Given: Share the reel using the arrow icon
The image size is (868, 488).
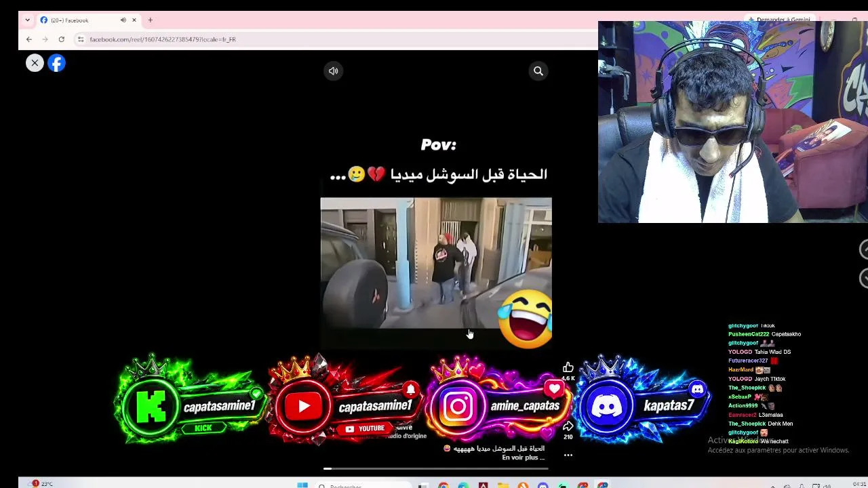Looking at the screenshot, I should [568, 426].
